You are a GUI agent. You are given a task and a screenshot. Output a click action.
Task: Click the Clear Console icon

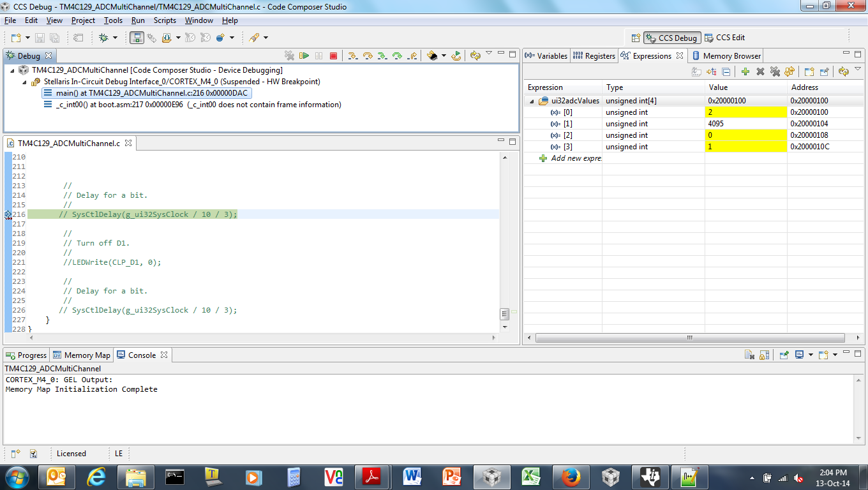(x=749, y=355)
